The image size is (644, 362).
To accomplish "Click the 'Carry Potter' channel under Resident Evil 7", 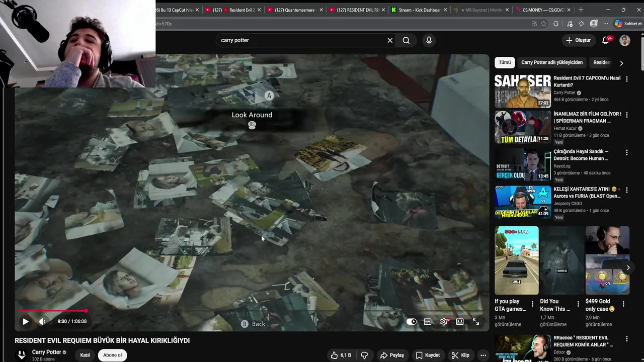I will 565,93.
